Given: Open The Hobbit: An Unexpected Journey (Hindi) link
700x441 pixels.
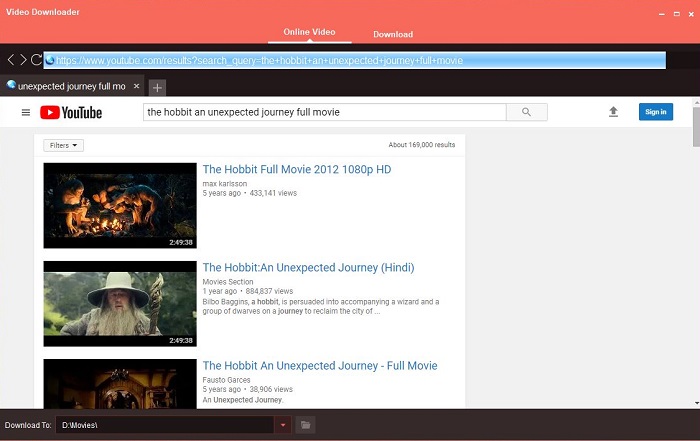Looking at the screenshot, I should tap(308, 268).
